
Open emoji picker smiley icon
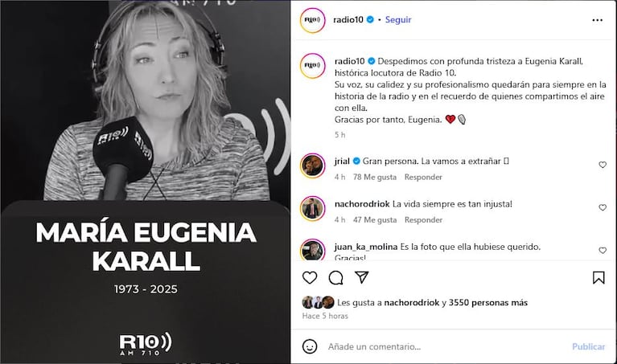click(x=310, y=346)
